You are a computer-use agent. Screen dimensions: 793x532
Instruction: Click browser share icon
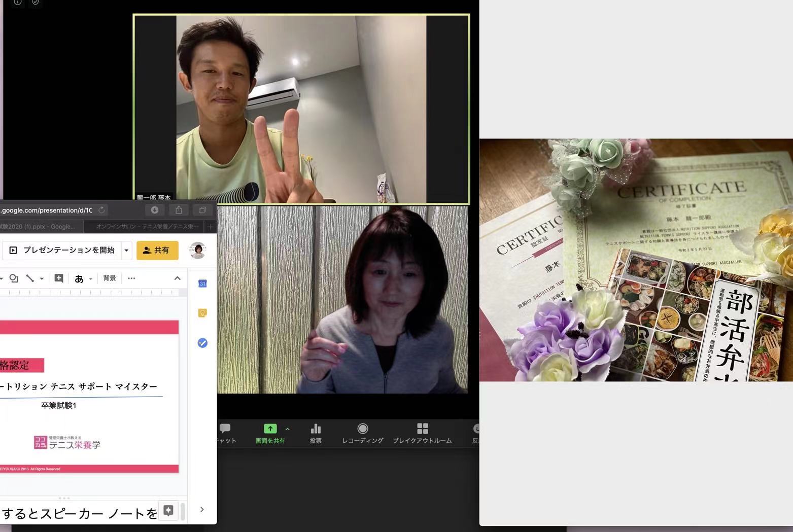click(179, 210)
